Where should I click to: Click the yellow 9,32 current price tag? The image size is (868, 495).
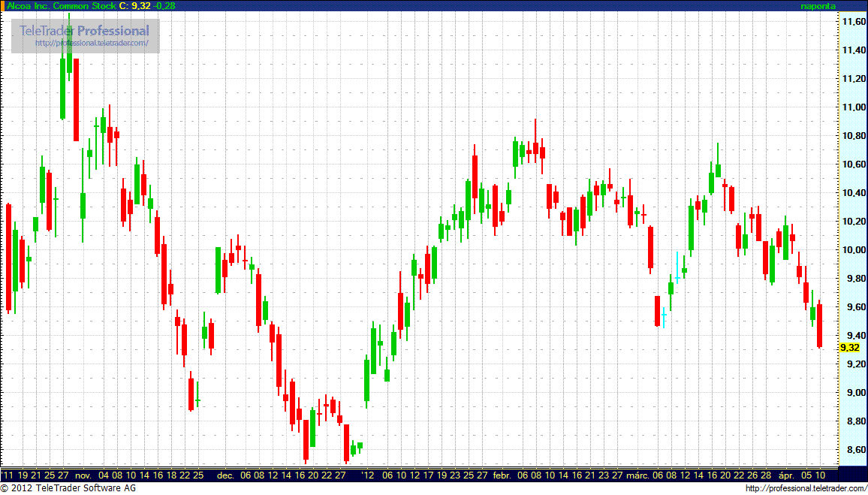pyautogui.click(x=849, y=348)
